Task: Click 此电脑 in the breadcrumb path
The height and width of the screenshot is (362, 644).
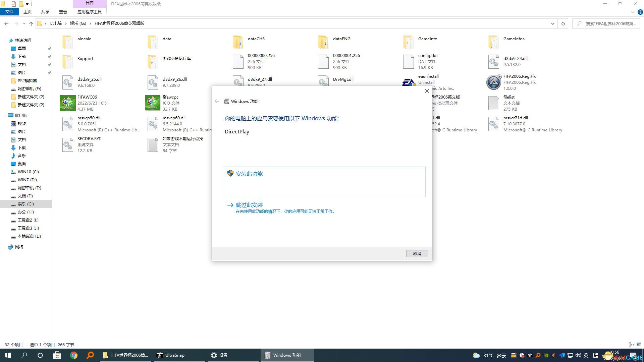Action: point(56,23)
